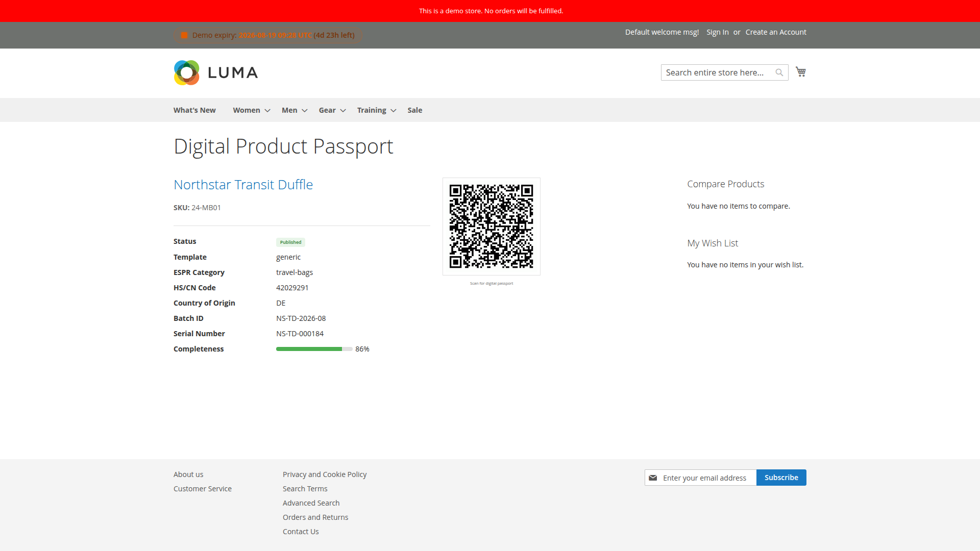Click the SKU value 24-MB01
The height and width of the screenshot is (551, 980).
tap(206, 208)
